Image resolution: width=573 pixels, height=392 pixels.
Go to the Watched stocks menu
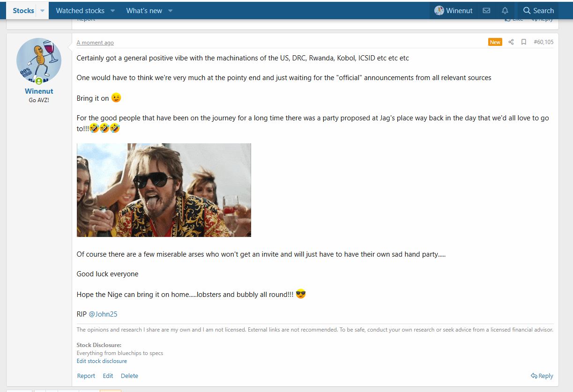tap(80, 10)
